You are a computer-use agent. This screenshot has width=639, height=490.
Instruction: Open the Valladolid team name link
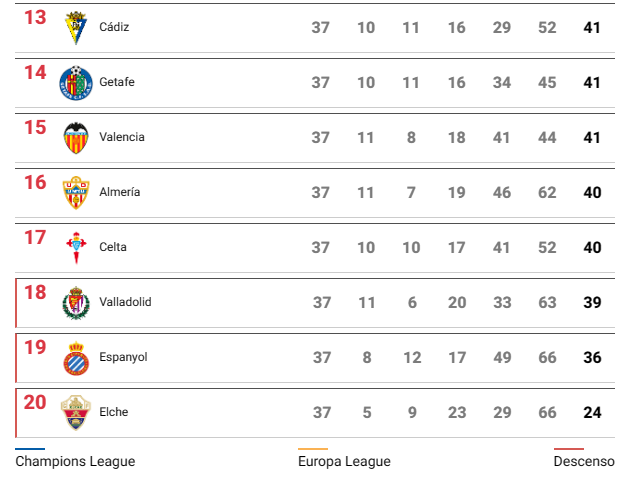click(125, 302)
